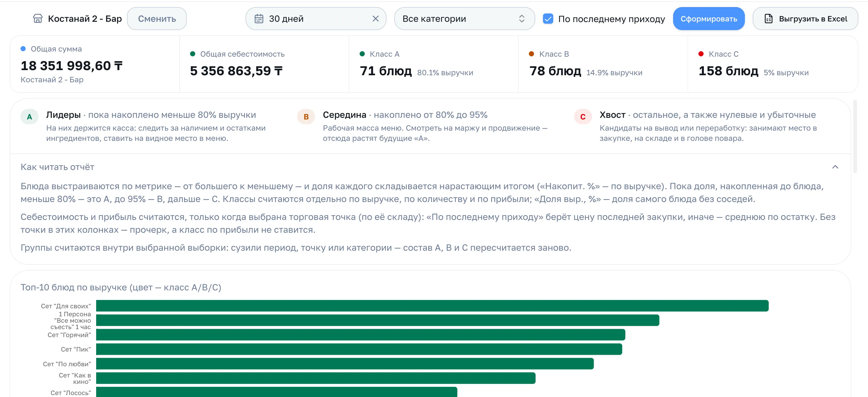The width and height of the screenshot is (868, 397).
Task: Click the Общая сумма value 18 351 998,60 ₸
Action: click(x=71, y=66)
